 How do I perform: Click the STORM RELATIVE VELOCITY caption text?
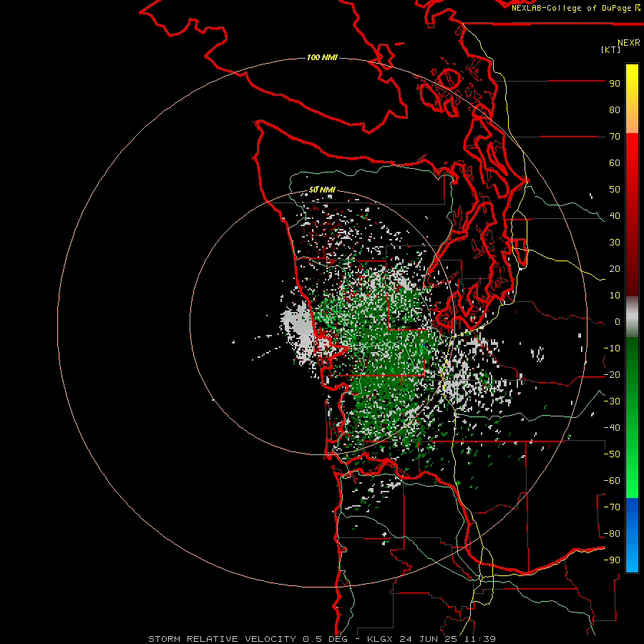click(x=223, y=639)
